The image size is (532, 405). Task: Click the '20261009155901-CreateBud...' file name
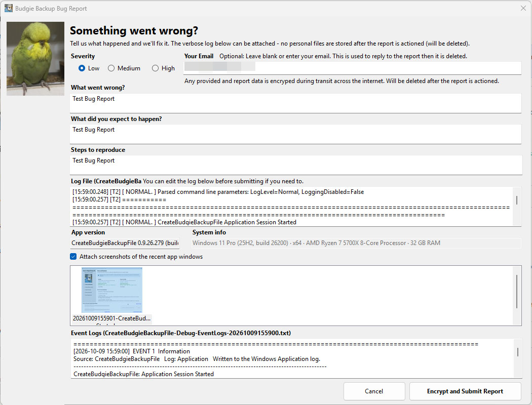(x=111, y=318)
